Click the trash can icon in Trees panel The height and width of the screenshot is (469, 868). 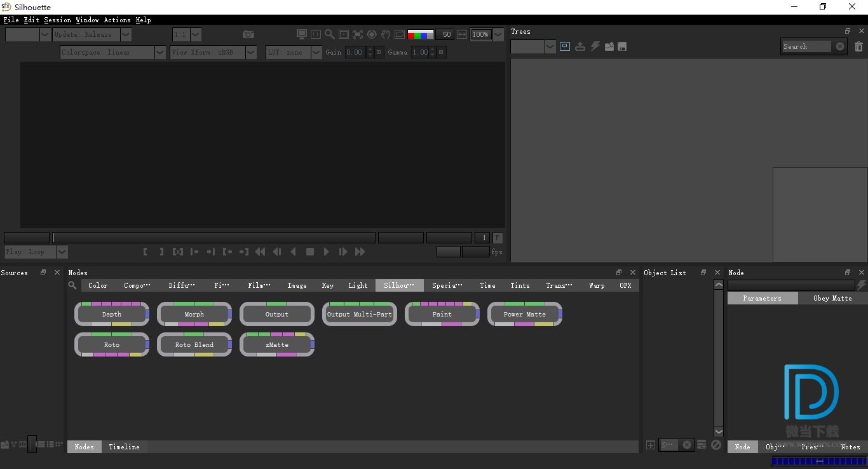858,46
